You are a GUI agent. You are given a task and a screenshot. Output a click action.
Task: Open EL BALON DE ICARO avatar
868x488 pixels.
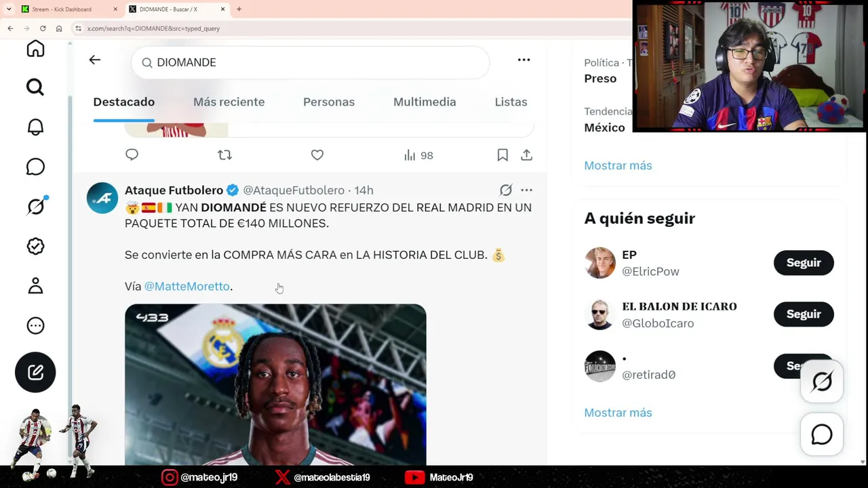[x=600, y=314]
